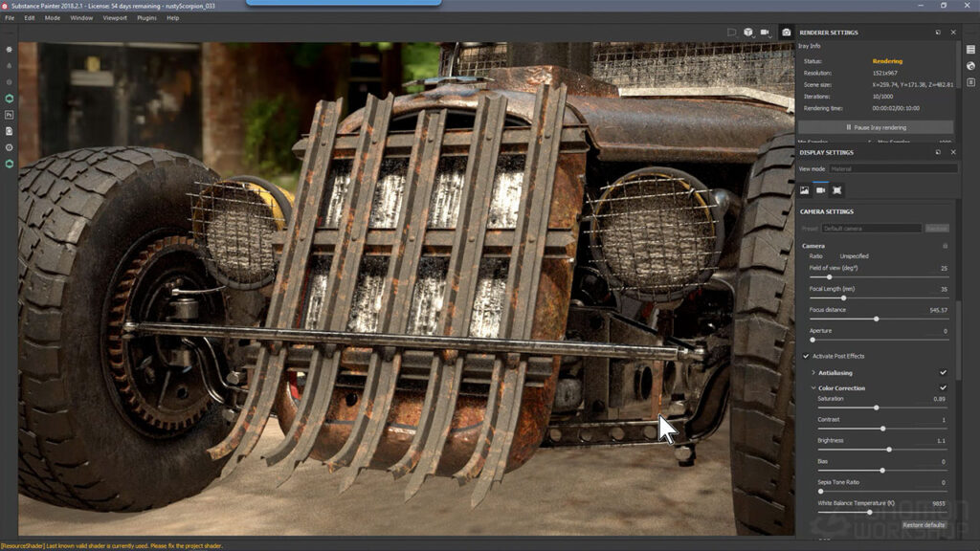Collapse the Color Correction section
This screenshot has width=980, height=551.
click(x=813, y=388)
